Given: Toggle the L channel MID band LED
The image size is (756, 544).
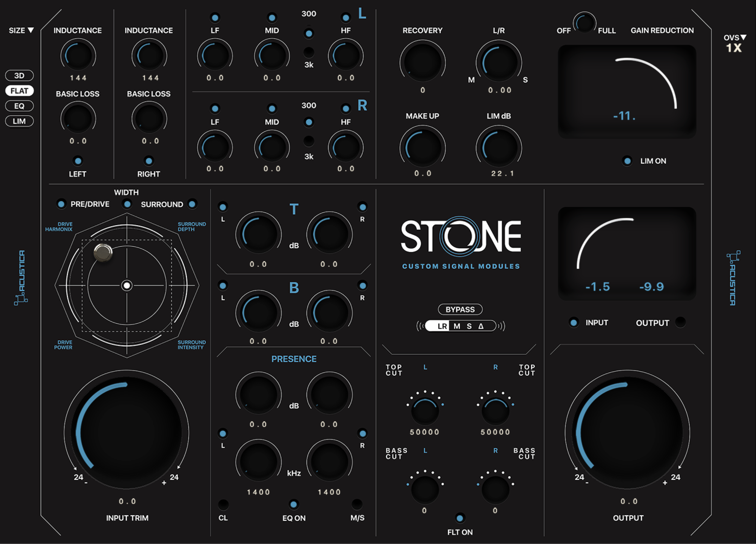Looking at the screenshot, I should pos(272,17).
